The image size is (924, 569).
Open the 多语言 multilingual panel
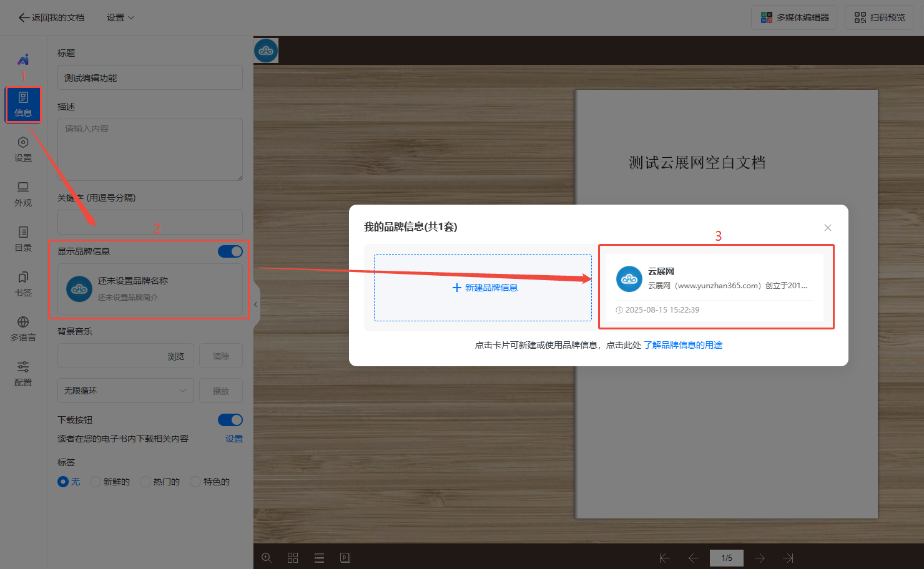click(x=23, y=329)
